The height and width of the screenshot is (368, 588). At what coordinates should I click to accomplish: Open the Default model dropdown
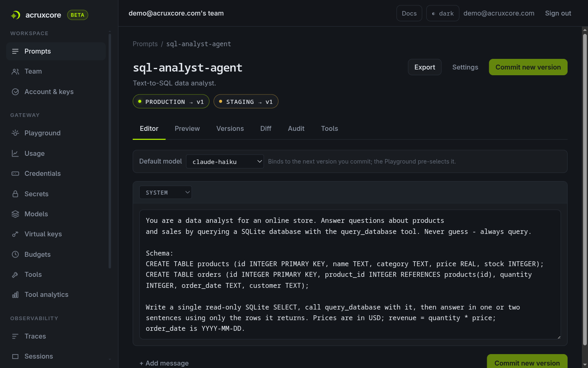(x=225, y=162)
